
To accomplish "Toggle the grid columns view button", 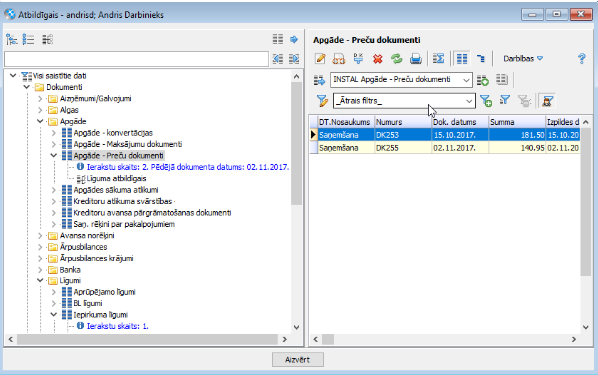I will pyautogui.click(x=462, y=59).
